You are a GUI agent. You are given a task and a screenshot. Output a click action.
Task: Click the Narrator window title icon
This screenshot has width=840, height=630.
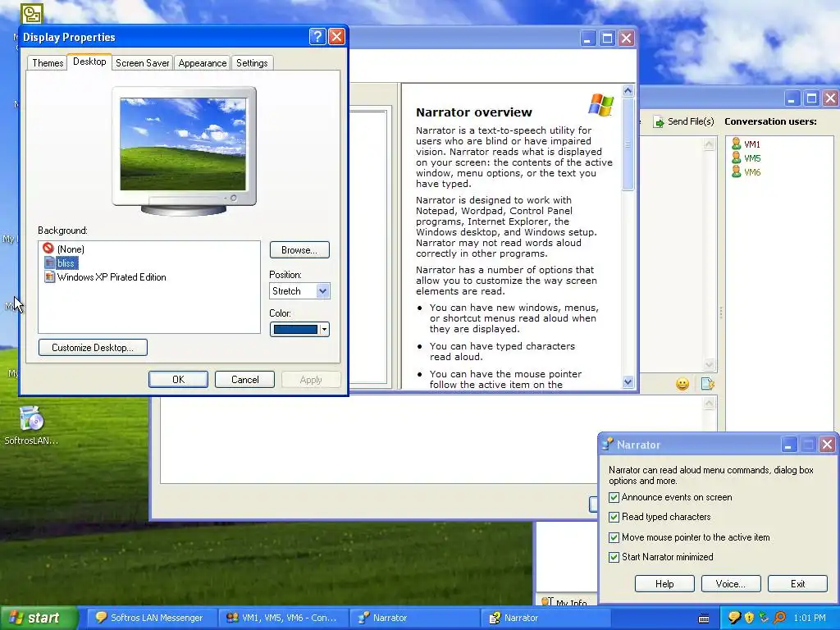coord(608,444)
